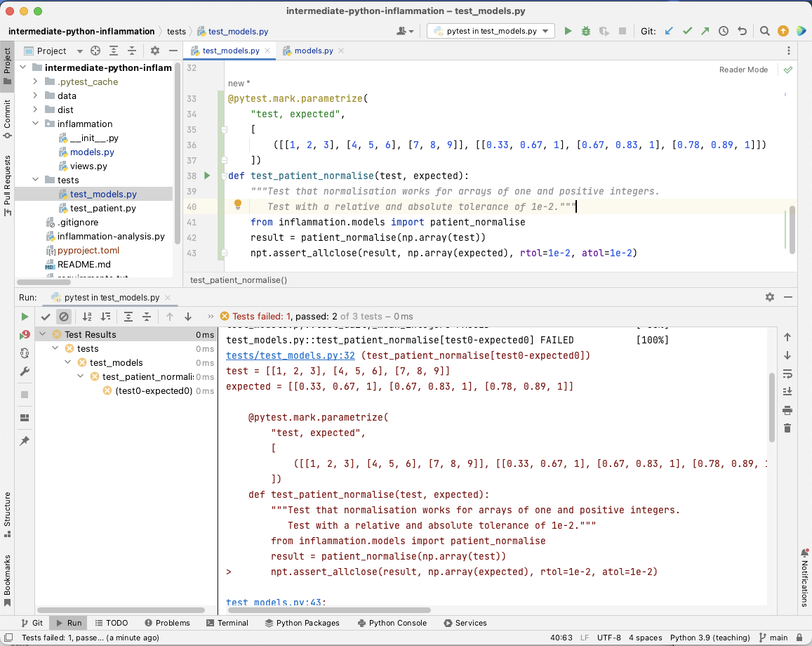
Task: Enable Reader Mode in the editor
Action: 744,70
